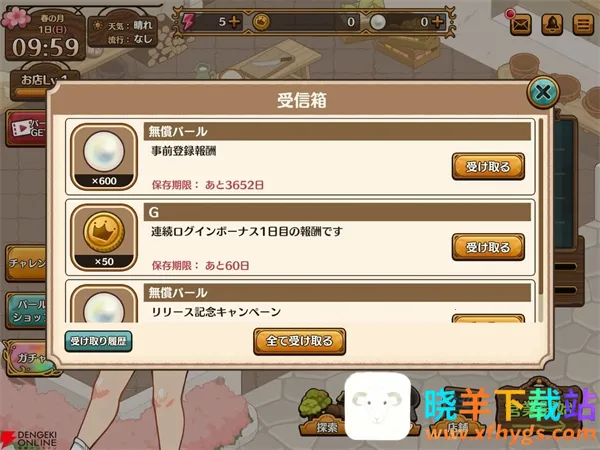The height and width of the screenshot is (450, 600).
Task: Open 受け取り履歴 receive history
Action: click(98, 341)
